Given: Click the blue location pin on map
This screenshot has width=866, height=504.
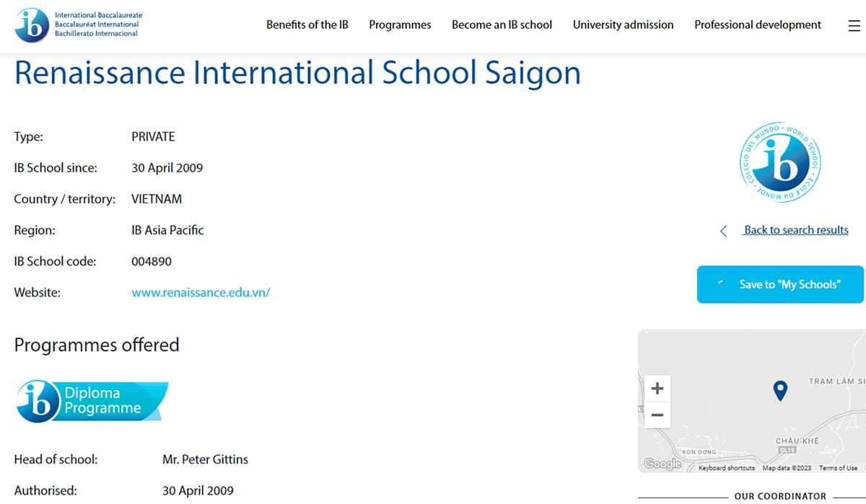Looking at the screenshot, I should (x=779, y=390).
